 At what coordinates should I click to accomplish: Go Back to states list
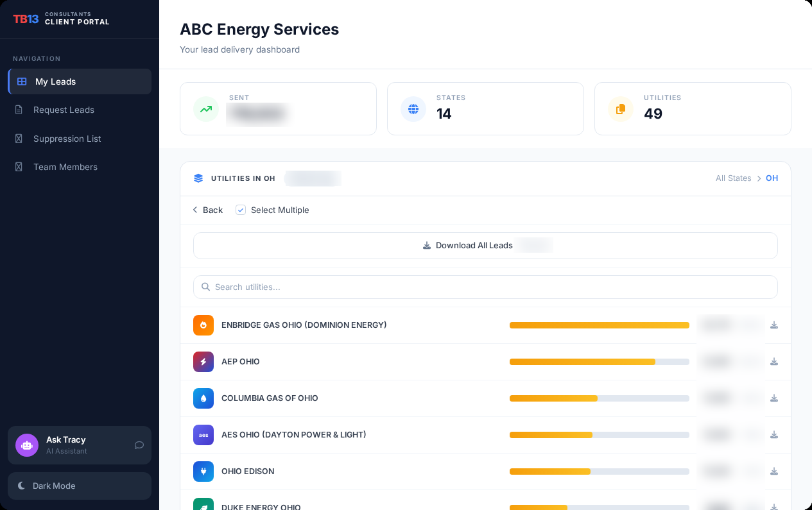208,210
